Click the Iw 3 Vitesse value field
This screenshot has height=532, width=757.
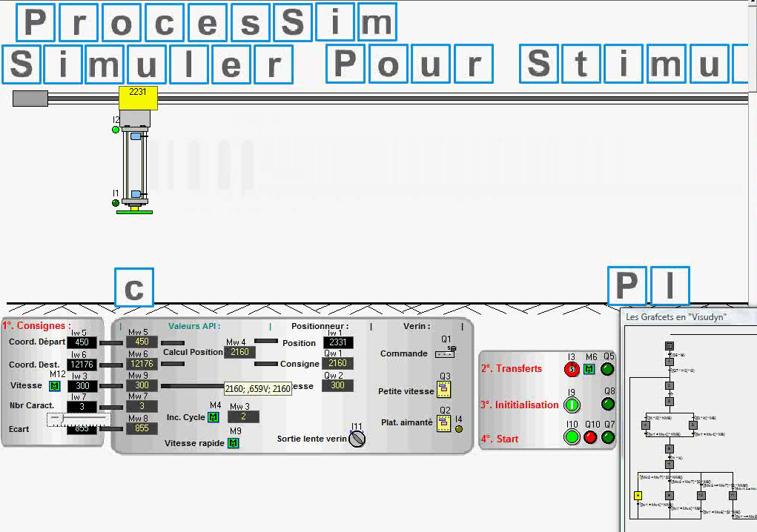click(82, 386)
